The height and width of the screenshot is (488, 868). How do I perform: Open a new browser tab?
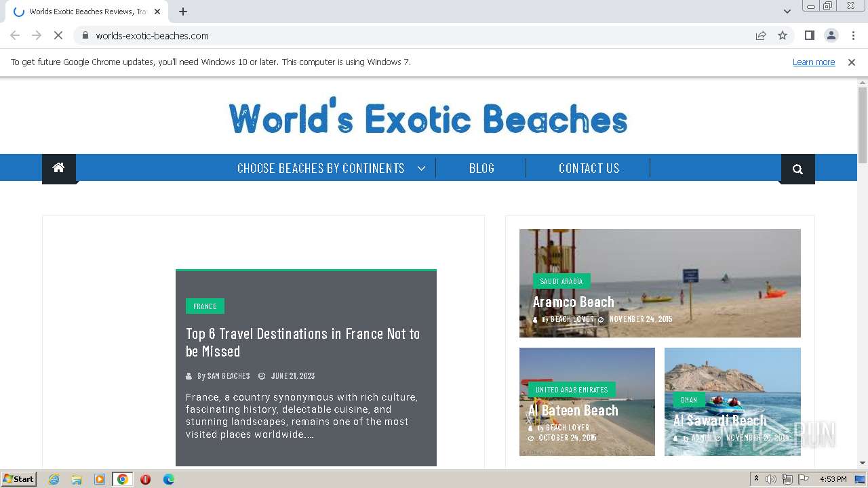183,12
